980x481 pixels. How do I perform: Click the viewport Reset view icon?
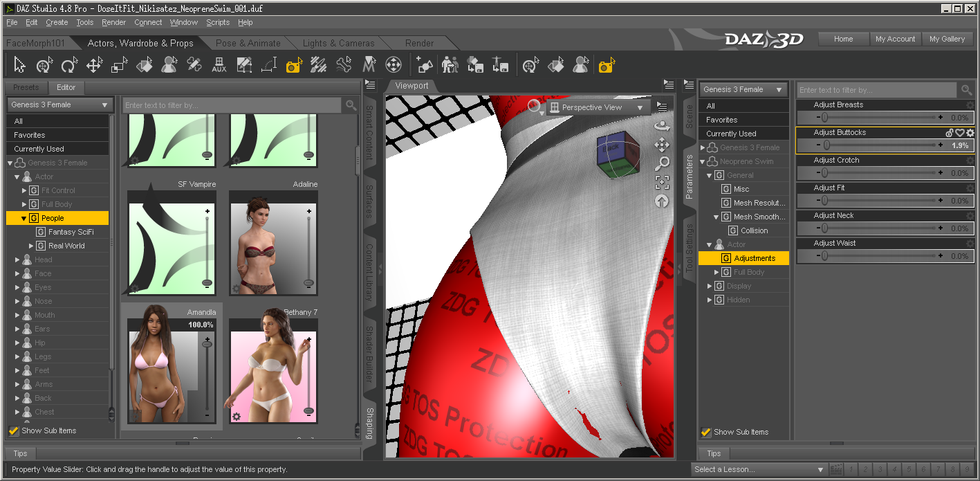pos(662,201)
